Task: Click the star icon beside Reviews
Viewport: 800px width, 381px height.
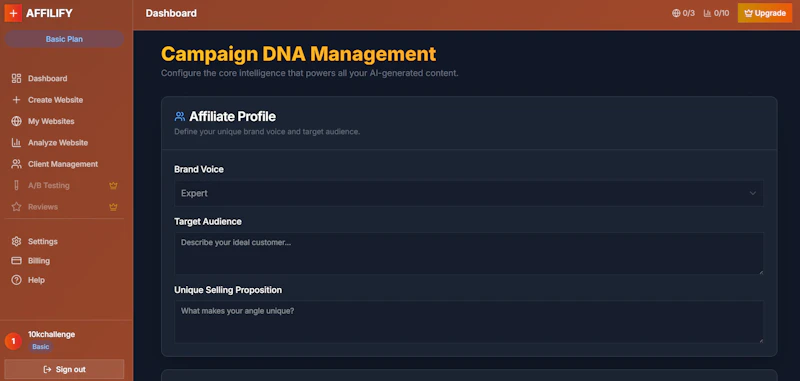Action: coord(16,207)
